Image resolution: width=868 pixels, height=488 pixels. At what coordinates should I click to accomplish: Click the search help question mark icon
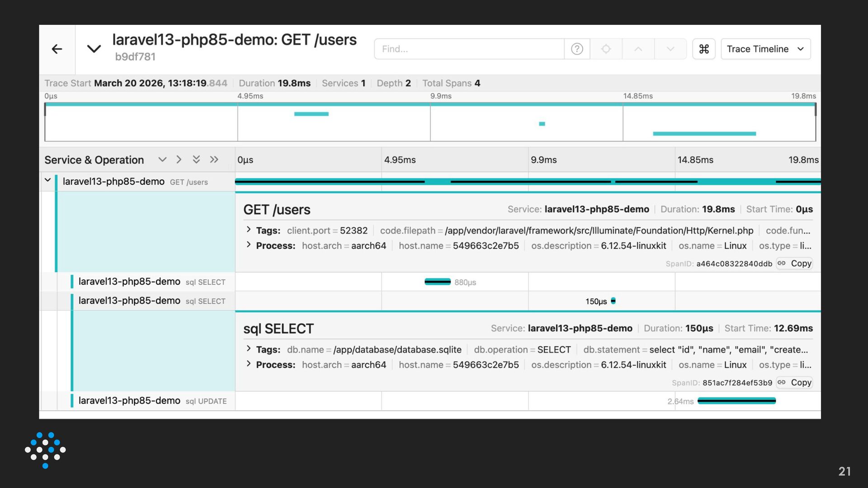pyautogui.click(x=577, y=49)
